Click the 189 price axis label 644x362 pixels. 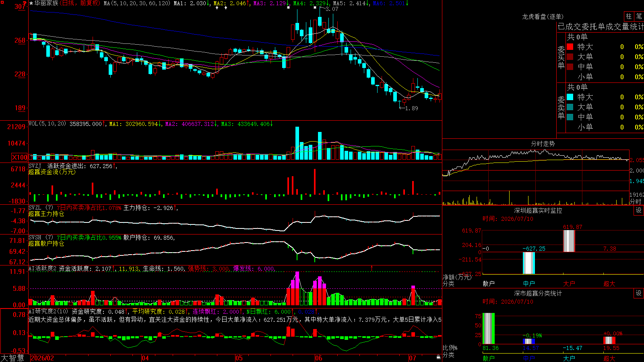pos(20,108)
